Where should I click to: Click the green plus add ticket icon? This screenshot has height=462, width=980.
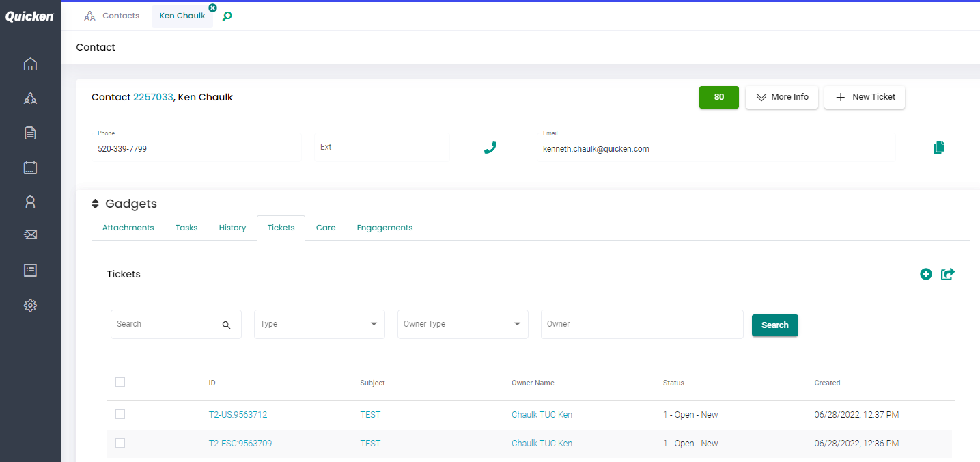(x=925, y=274)
